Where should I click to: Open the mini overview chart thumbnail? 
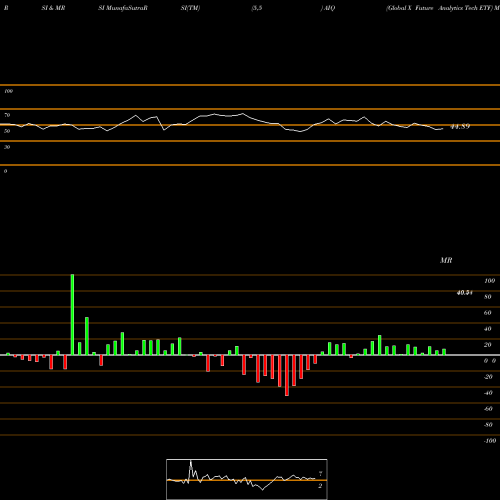pos(247,479)
